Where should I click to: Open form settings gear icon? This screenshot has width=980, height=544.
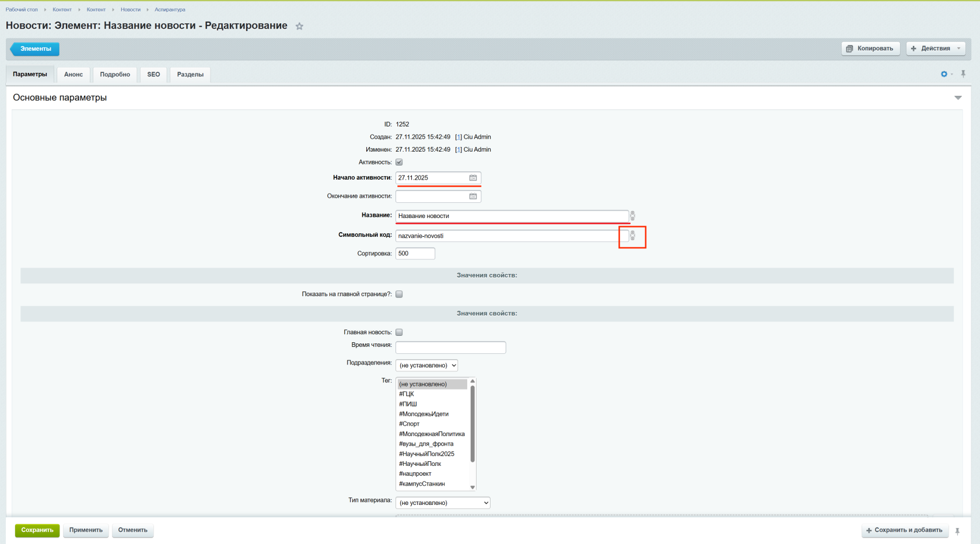pyautogui.click(x=944, y=74)
